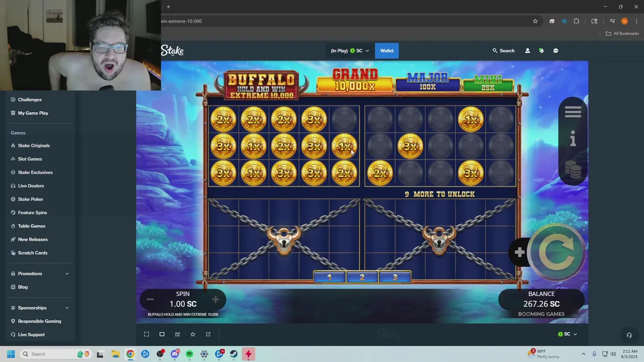644x362 pixels.
Task: Open live stats chart icon
Action: point(177,334)
